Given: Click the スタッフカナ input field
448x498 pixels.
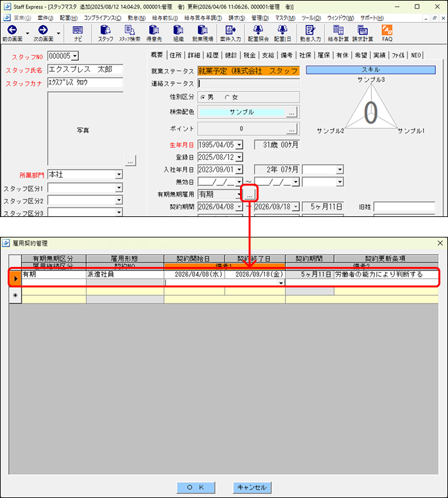Looking at the screenshot, I should pos(85,83).
